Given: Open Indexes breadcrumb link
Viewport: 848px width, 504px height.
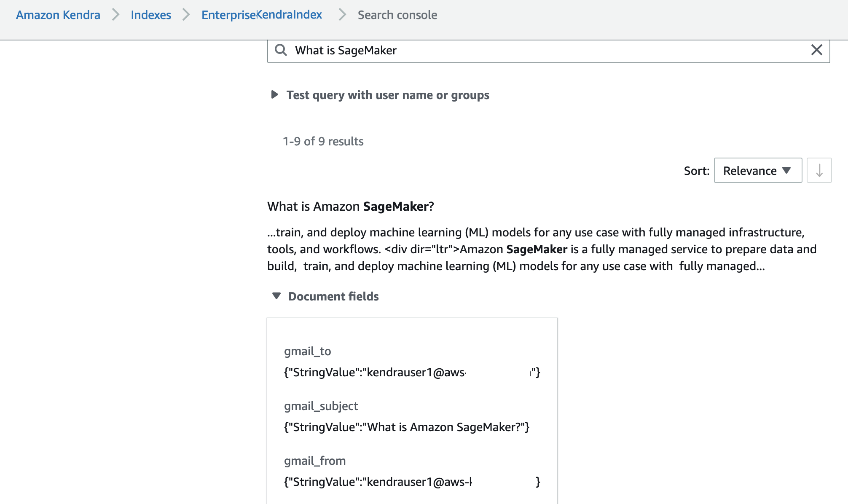Looking at the screenshot, I should pos(151,15).
